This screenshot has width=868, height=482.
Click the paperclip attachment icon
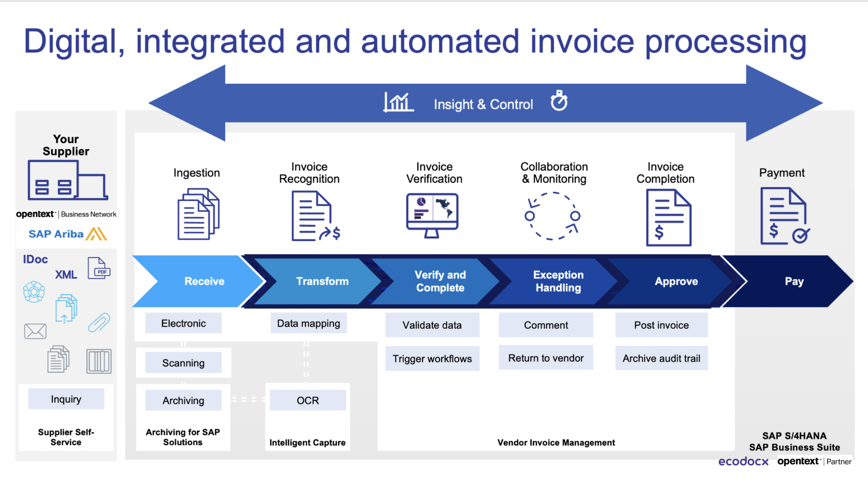(99, 323)
